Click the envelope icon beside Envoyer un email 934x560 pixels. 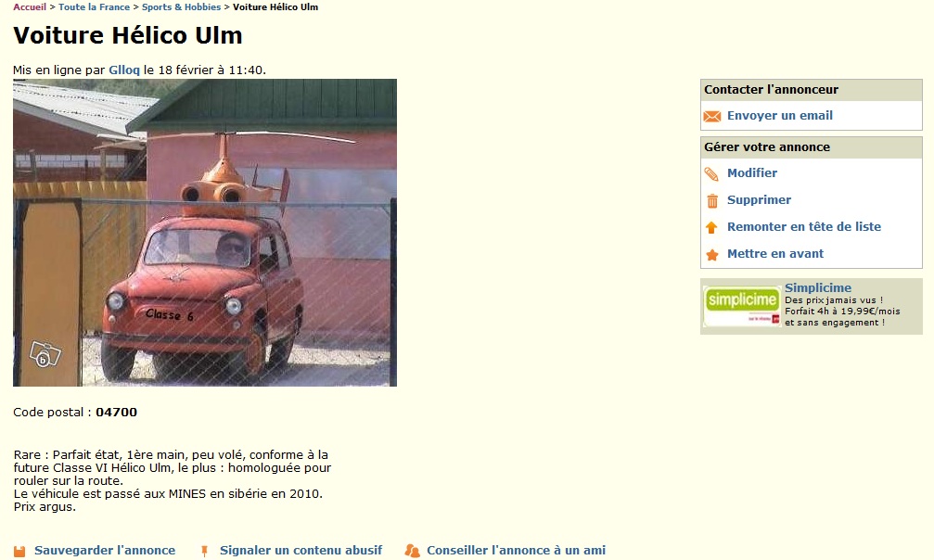tap(711, 116)
